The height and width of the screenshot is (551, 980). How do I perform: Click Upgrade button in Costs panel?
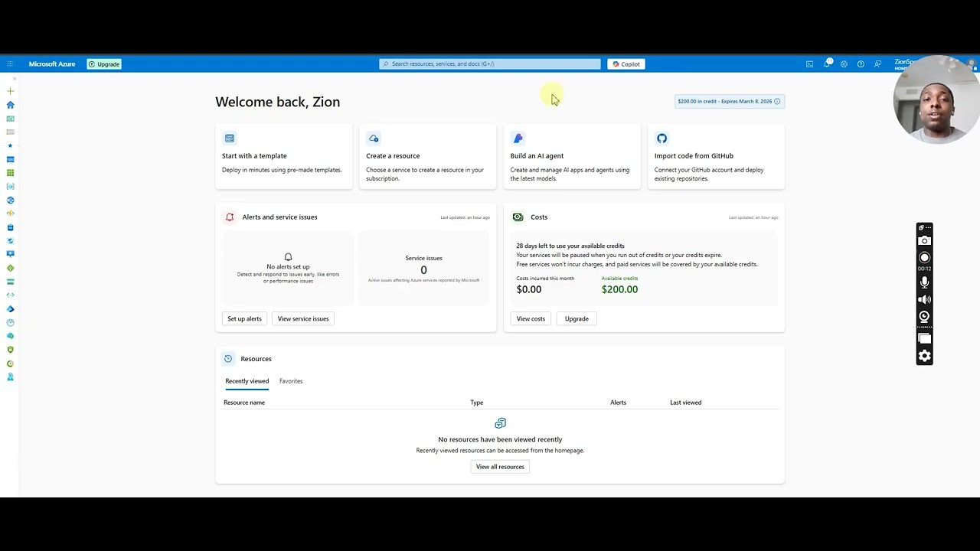[577, 318]
